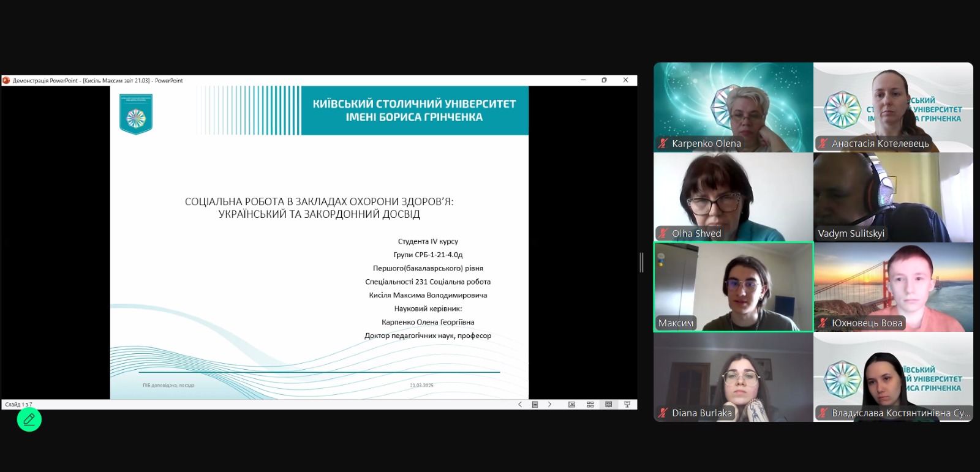Click the slide counter in status bar
This screenshot has width=980, height=472.
pyautogui.click(x=19, y=405)
